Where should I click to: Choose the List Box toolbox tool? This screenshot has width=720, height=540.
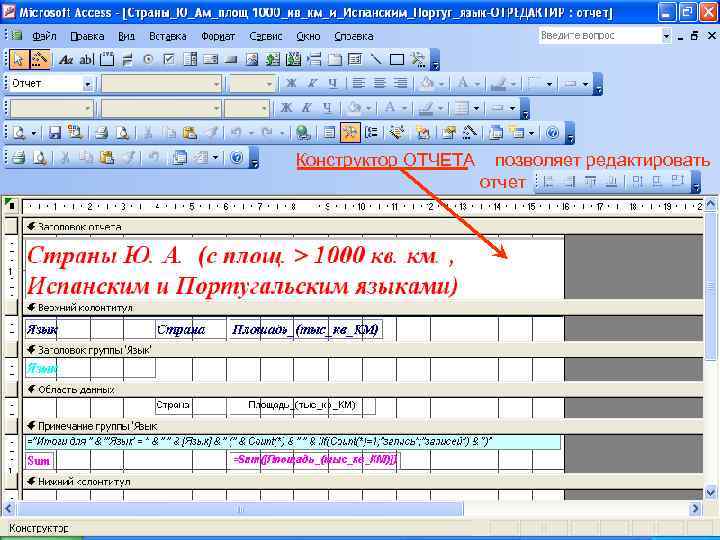[210, 59]
